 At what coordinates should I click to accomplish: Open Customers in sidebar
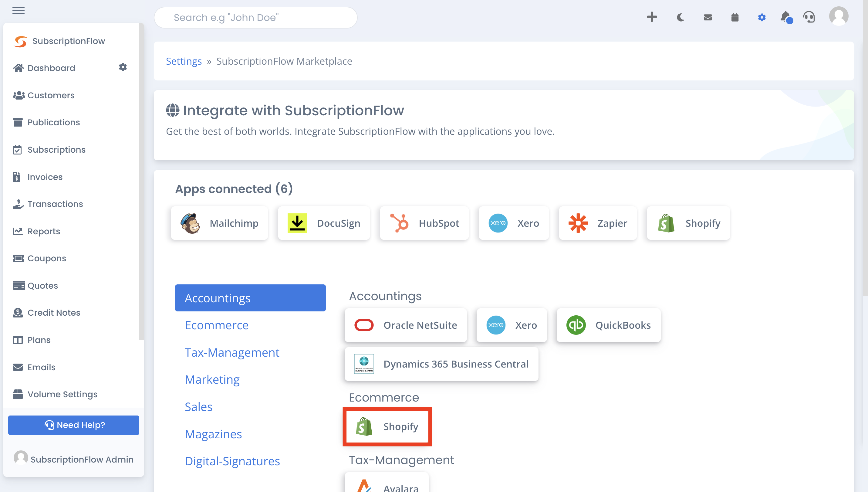[x=44, y=95]
